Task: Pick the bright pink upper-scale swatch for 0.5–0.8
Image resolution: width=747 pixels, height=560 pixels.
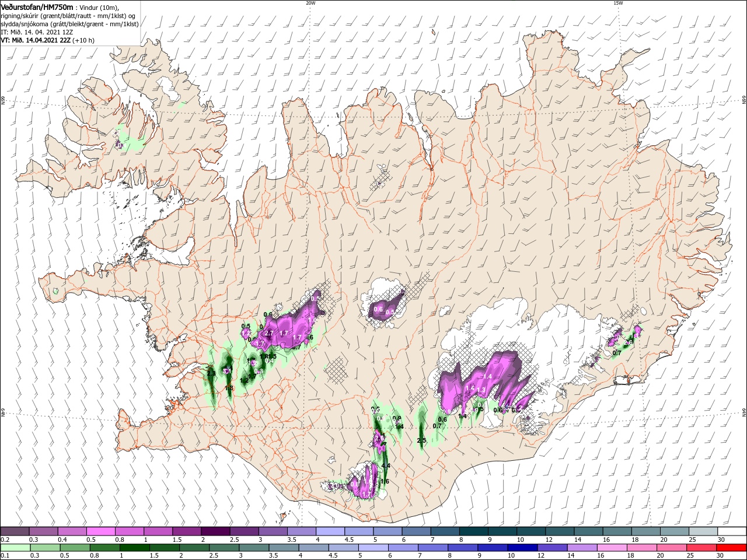Action: 101,531
